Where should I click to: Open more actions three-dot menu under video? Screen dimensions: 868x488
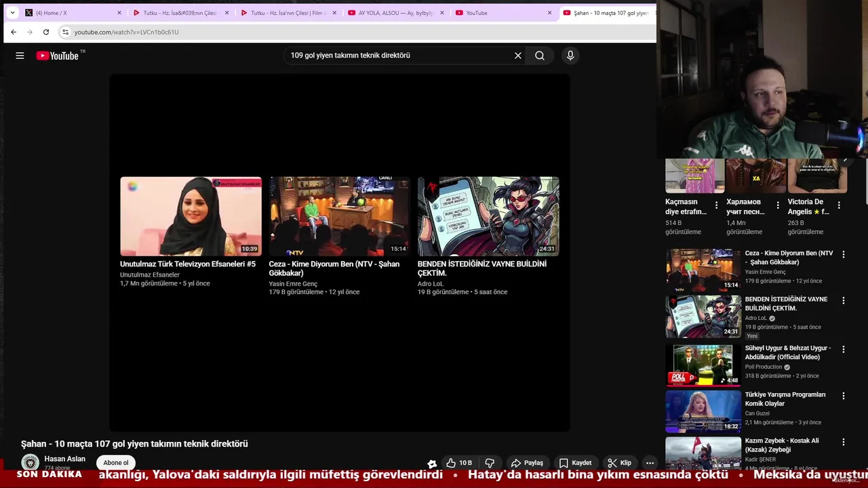point(650,463)
